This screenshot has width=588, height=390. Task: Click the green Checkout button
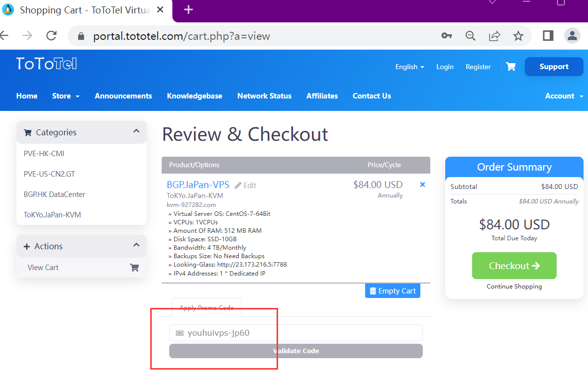(x=514, y=266)
